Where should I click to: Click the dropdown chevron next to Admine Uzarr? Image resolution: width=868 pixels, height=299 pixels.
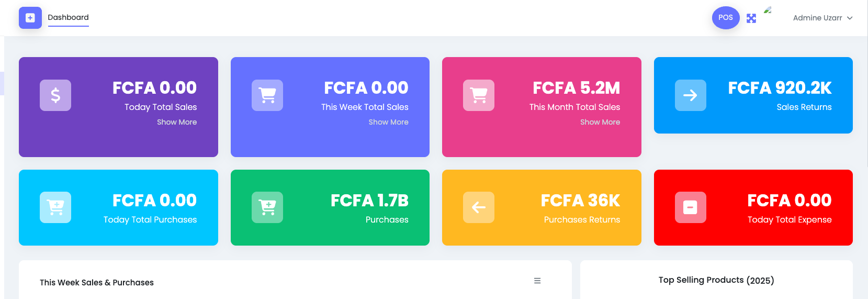tap(850, 18)
